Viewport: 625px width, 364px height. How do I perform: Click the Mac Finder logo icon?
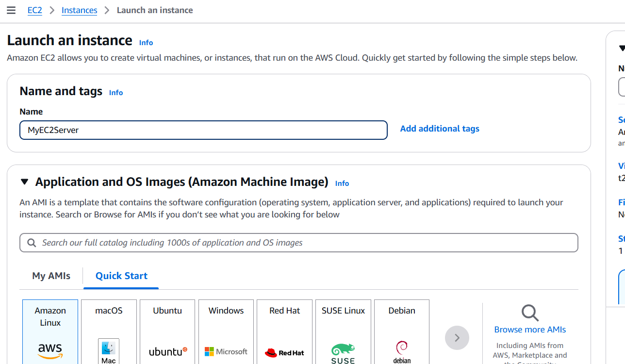[109, 351]
